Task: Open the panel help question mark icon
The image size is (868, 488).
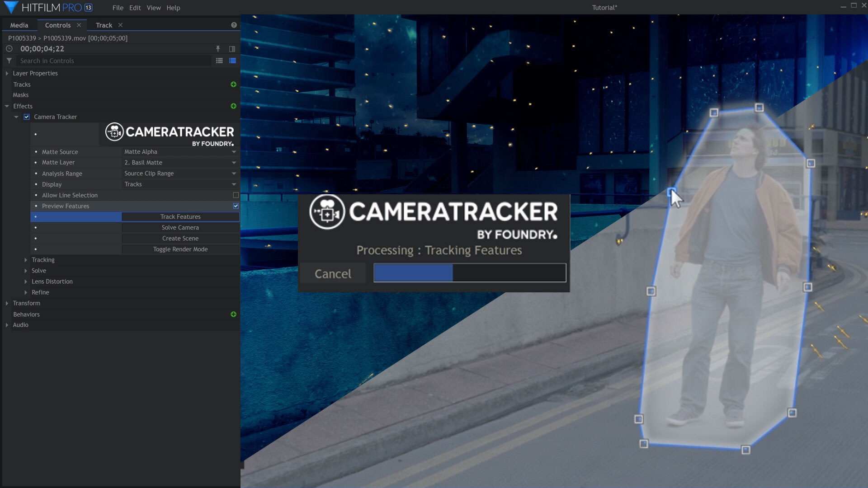Action: click(234, 25)
